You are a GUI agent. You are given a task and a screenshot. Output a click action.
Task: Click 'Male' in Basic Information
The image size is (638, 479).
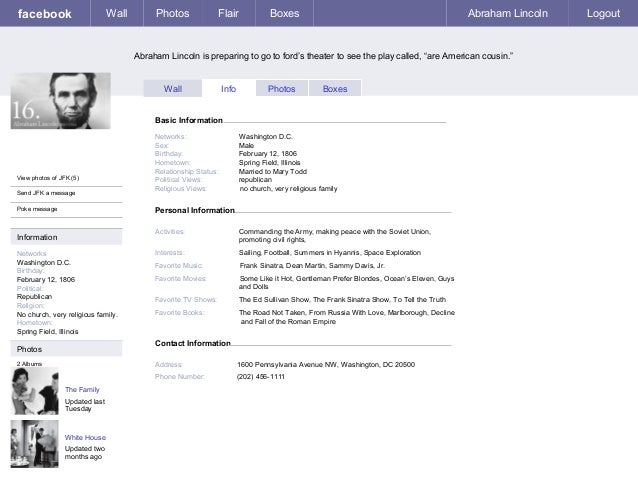pos(246,146)
